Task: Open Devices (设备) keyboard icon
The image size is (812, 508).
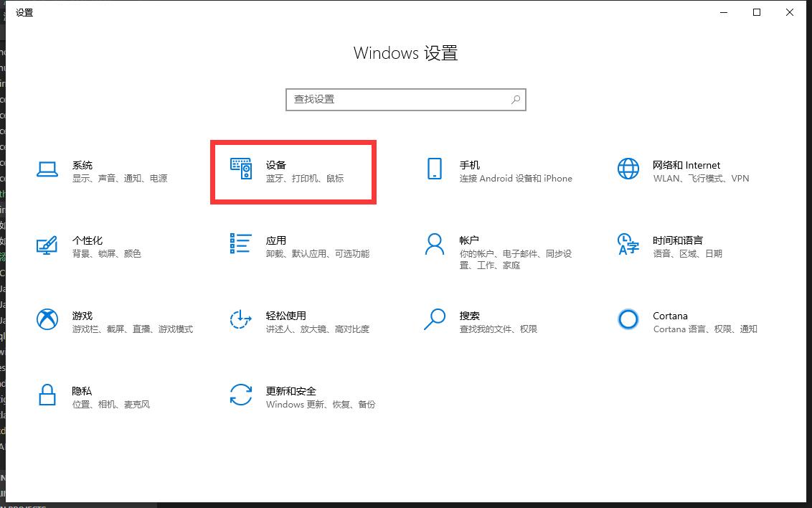Action: pyautogui.click(x=241, y=169)
